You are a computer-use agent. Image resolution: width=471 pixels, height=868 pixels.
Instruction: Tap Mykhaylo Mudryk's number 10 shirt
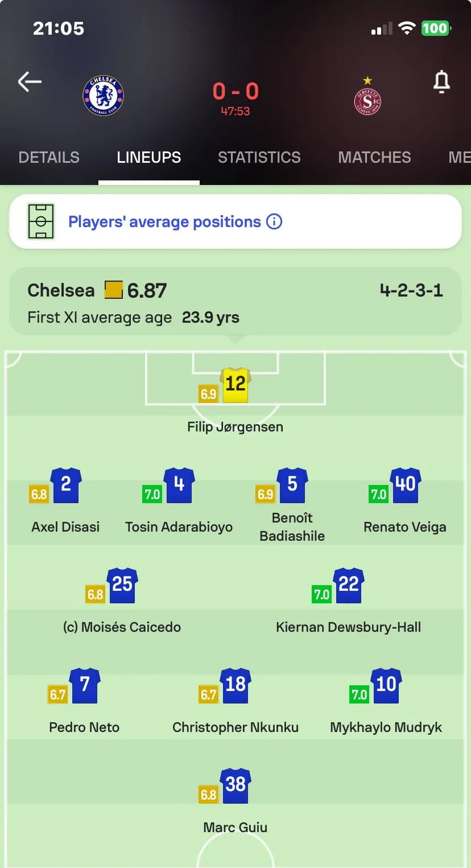pyautogui.click(x=386, y=685)
